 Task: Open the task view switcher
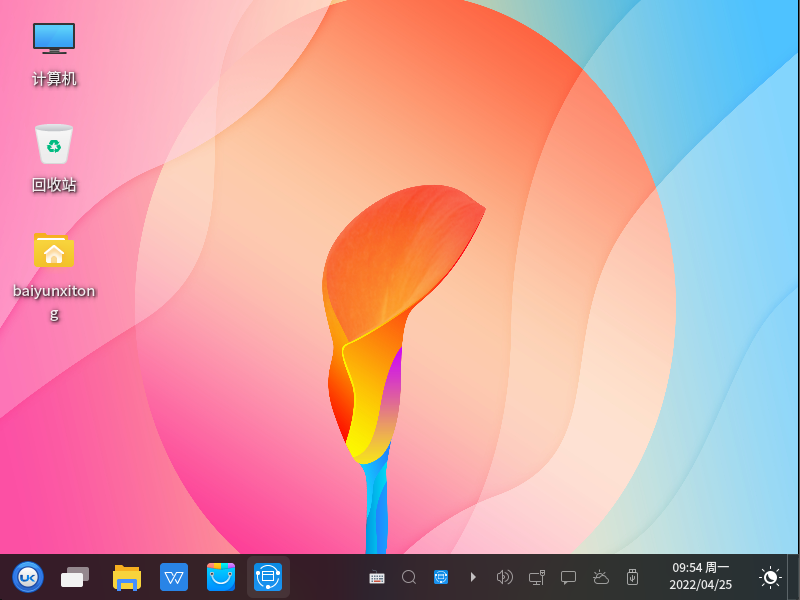click(x=75, y=577)
